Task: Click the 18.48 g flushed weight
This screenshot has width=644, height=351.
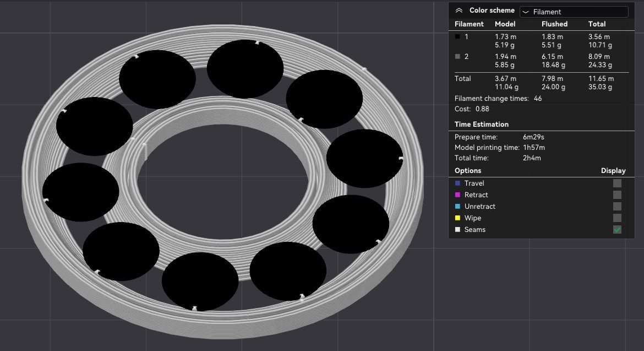Action: pos(553,65)
